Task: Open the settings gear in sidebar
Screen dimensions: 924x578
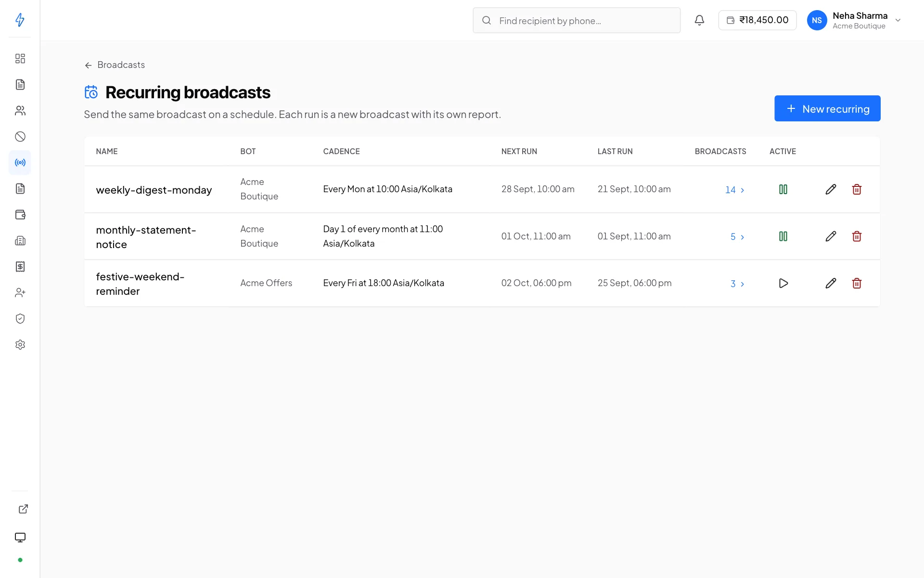Action: [20, 345]
